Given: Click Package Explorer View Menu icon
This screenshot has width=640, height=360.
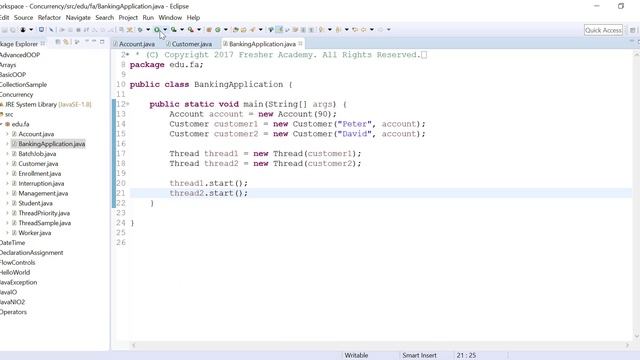Looking at the screenshot, I should click(x=87, y=42).
